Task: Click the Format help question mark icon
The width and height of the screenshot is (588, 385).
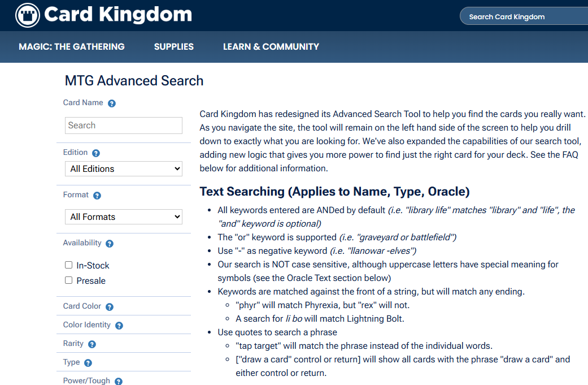Action: point(97,196)
